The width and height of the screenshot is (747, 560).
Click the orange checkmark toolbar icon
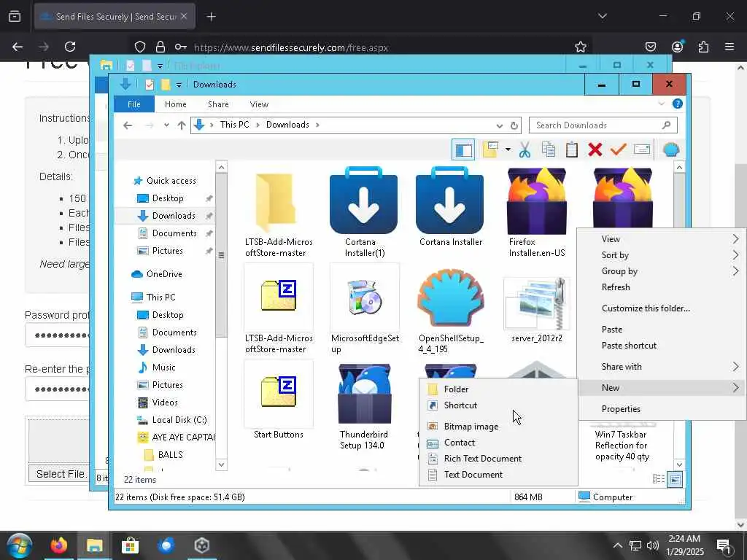619,150
